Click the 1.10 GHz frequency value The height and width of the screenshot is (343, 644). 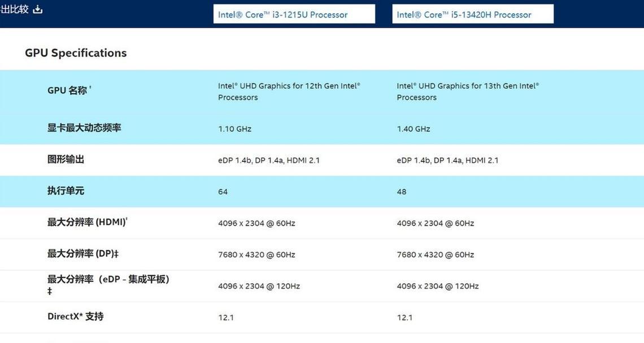point(234,129)
